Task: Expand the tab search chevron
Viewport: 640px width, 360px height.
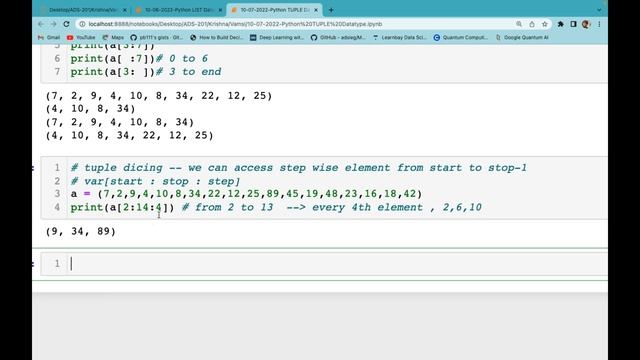Action: pos(599,10)
